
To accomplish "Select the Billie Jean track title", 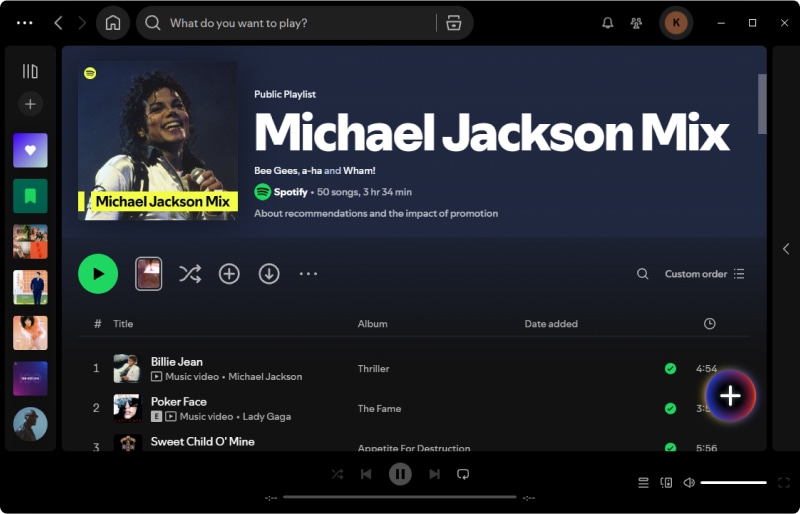I will tap(177, 361).
